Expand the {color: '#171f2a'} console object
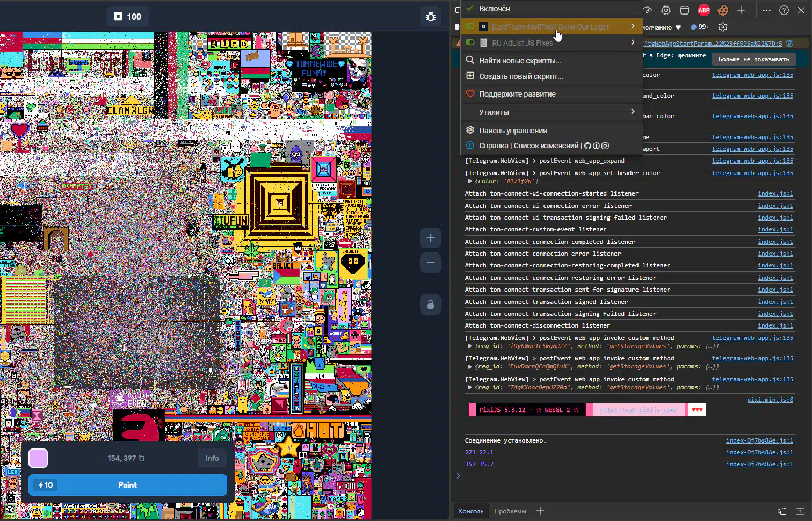The width and height of the screenshot is (812, 521). [470, 182]
